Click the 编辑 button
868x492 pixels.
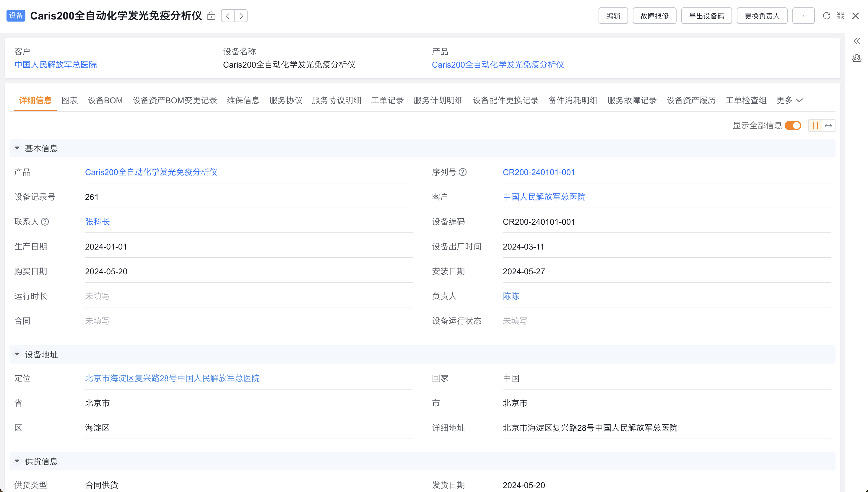point(613,16)
